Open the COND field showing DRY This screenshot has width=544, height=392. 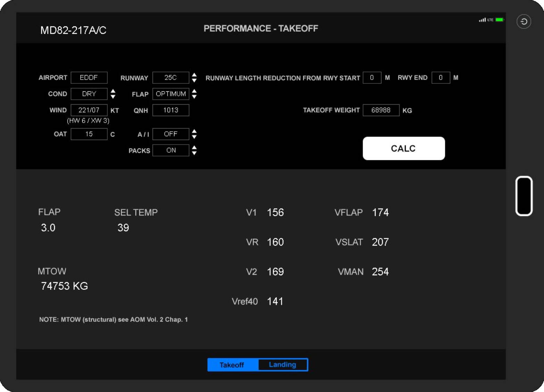pyautogui.click(x=89, y=94)
